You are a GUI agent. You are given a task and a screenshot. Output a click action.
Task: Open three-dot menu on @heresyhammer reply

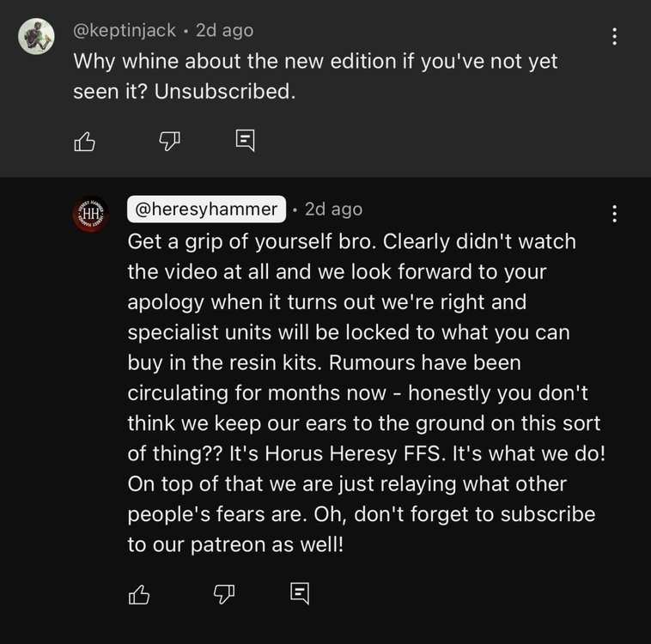[x=614, y=214]
